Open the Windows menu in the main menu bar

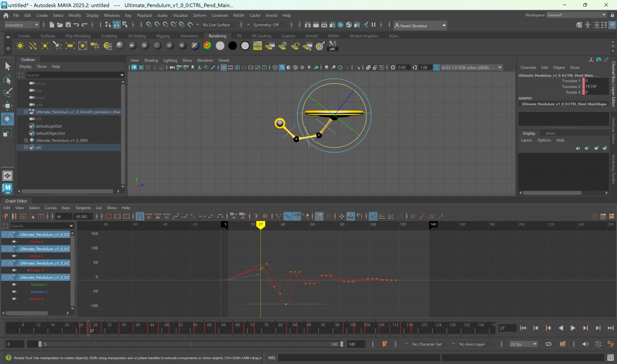point(111,15)
